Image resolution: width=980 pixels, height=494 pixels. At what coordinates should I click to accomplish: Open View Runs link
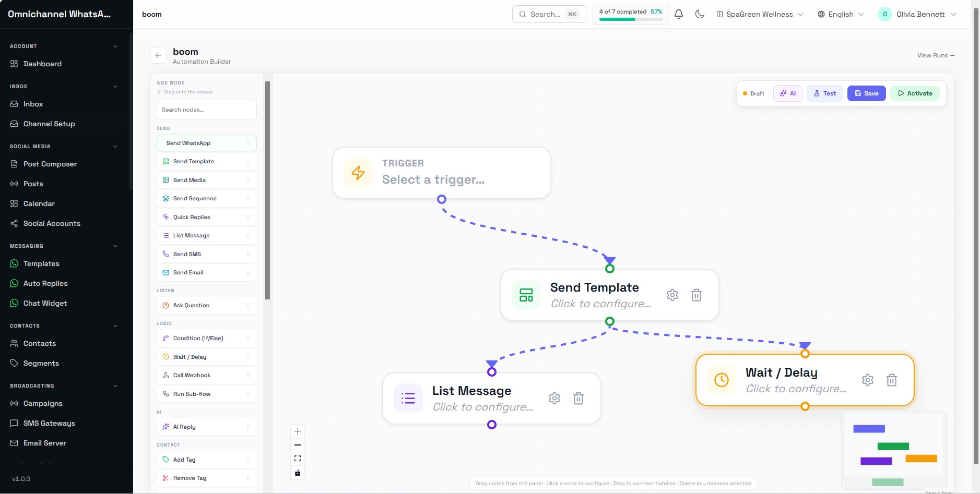pos(936,55)
